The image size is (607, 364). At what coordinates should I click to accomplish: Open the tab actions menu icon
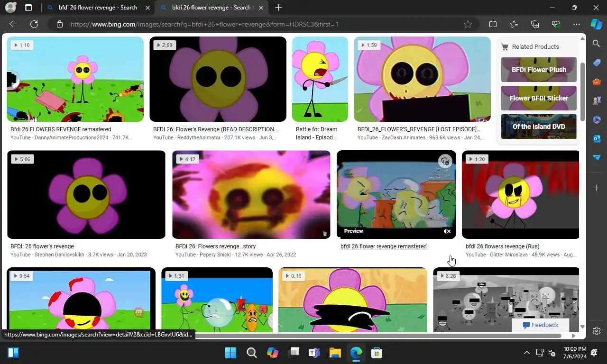(x=28, y=8)
